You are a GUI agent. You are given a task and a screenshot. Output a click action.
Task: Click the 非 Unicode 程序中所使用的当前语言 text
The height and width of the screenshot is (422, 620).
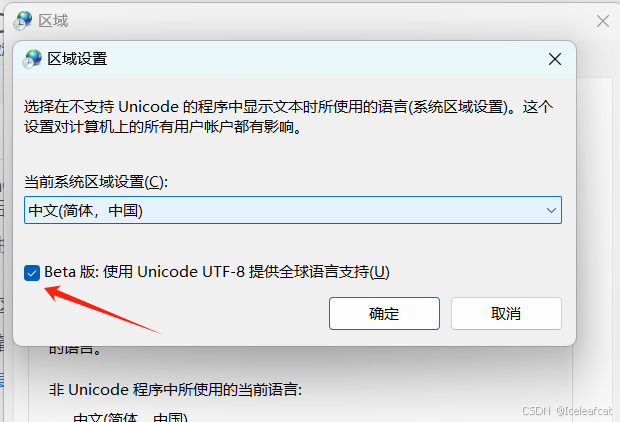click(x=175, y=390)
